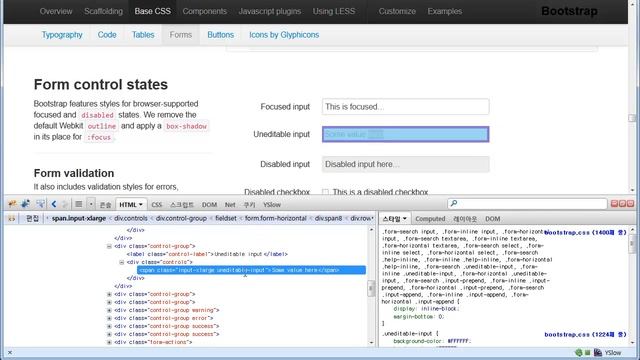Toggle the disabled checkbox on the page
This screenshot has height=360, width=640.
tap(325, 192)
